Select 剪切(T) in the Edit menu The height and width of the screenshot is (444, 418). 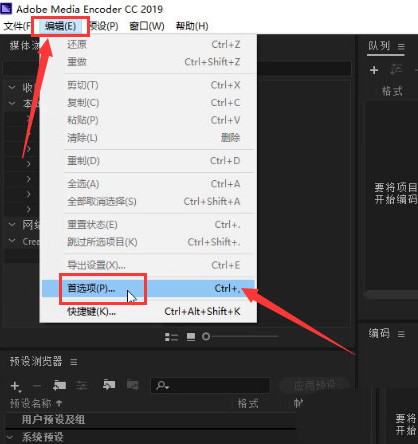(x=148, y=85)
